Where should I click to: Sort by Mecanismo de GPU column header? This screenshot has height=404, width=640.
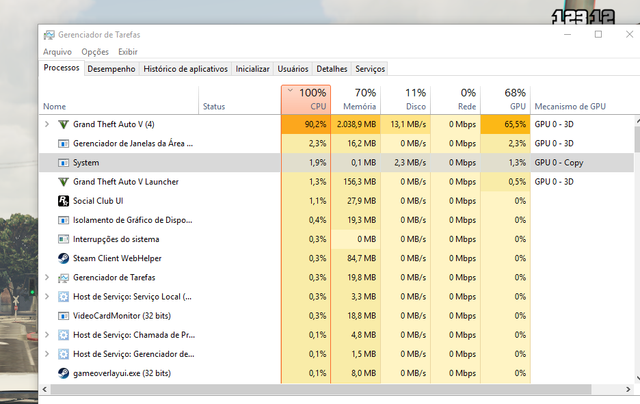click(582, 100)
